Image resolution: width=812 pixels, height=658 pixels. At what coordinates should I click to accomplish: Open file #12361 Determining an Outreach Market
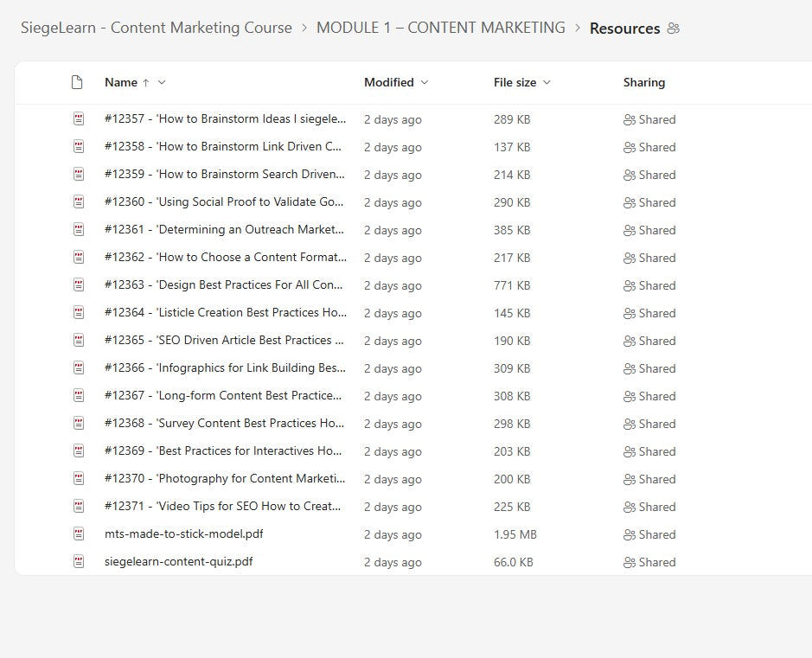click(x=224, y=230)
